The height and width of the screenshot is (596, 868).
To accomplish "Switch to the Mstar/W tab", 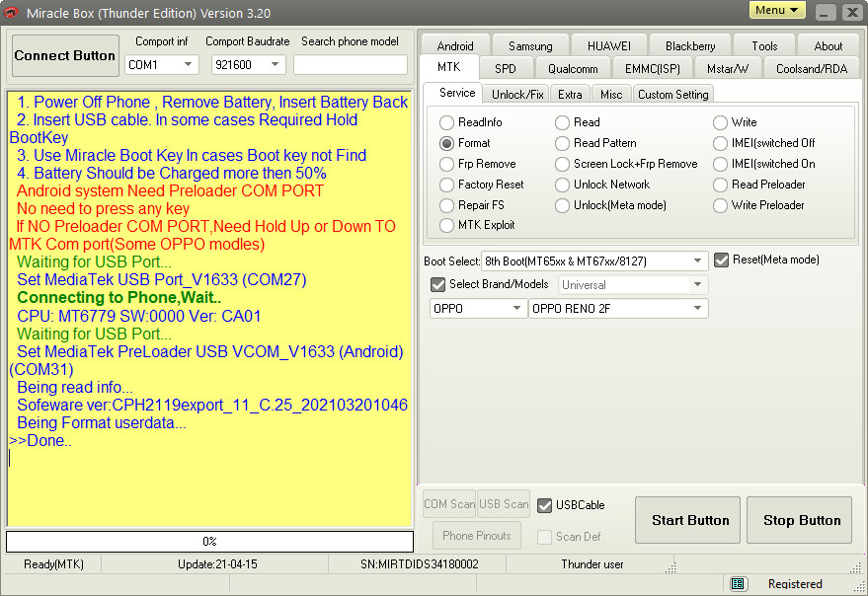I will (x=728, y=69).
